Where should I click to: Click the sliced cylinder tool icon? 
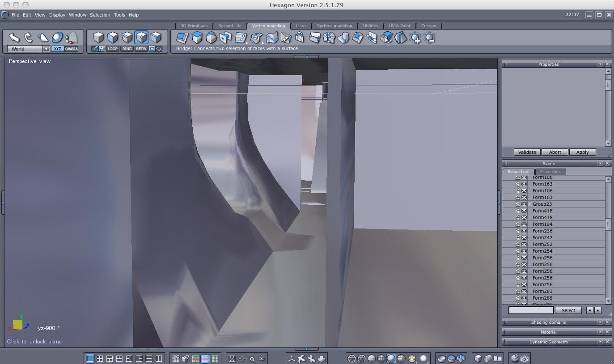[x=343, y=38]
